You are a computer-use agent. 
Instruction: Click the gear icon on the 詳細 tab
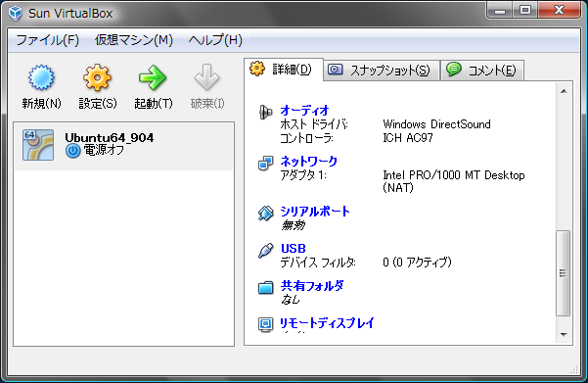tap(257, 69)
